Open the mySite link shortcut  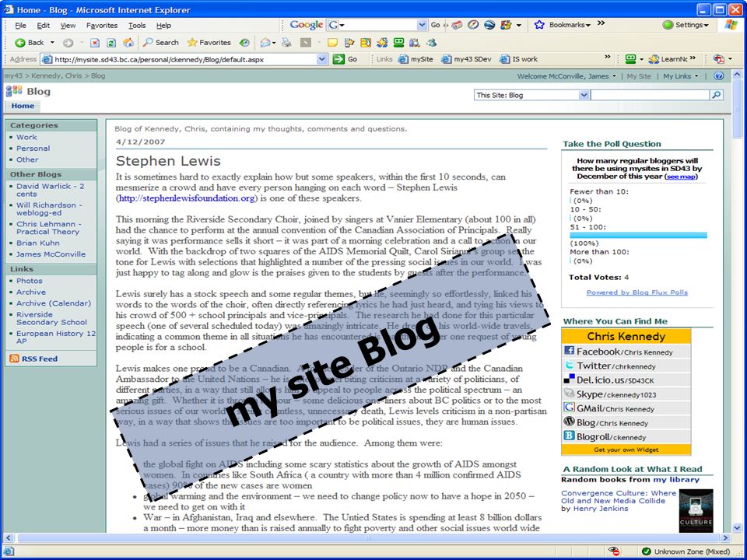coord(416,59)
